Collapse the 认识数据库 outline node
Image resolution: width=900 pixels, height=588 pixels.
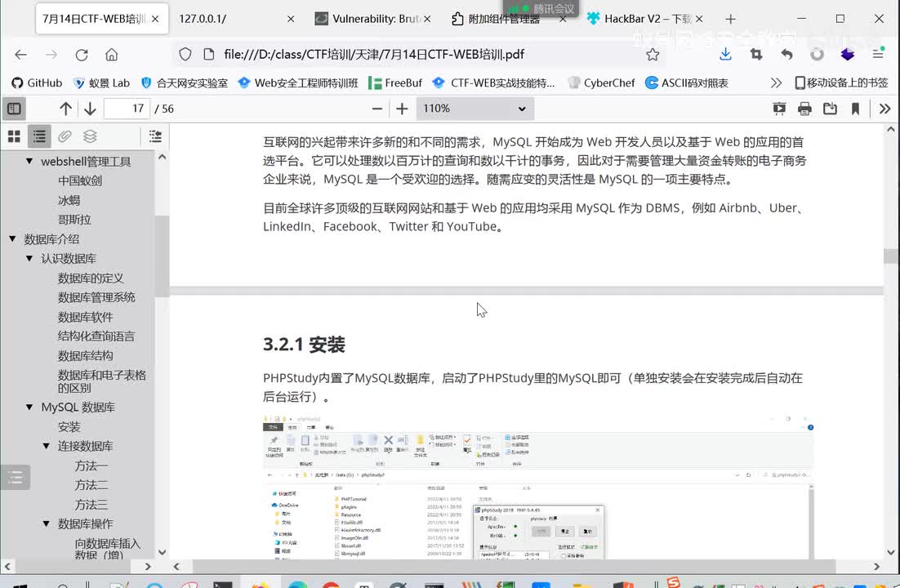click(29, 258)
